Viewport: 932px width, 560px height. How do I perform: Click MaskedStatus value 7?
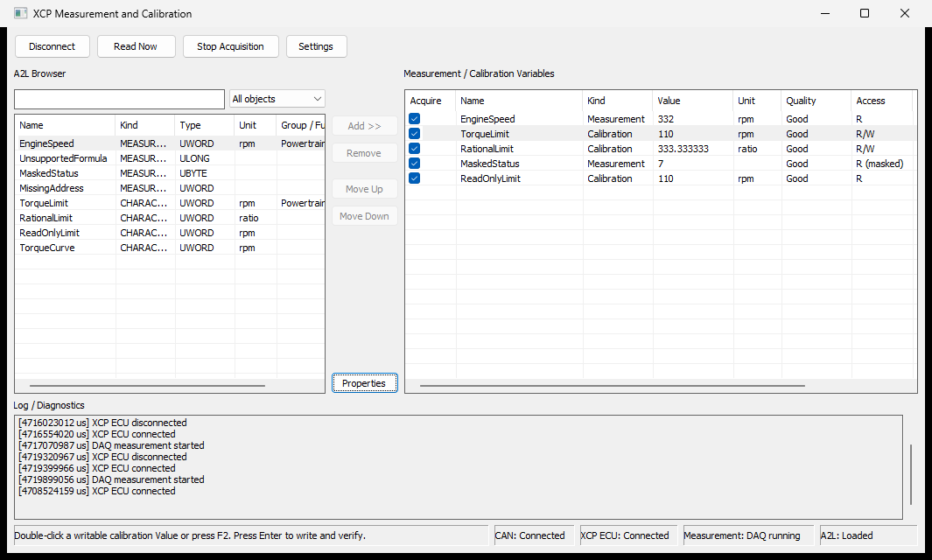pyautogui.click(x=693, y=164)
